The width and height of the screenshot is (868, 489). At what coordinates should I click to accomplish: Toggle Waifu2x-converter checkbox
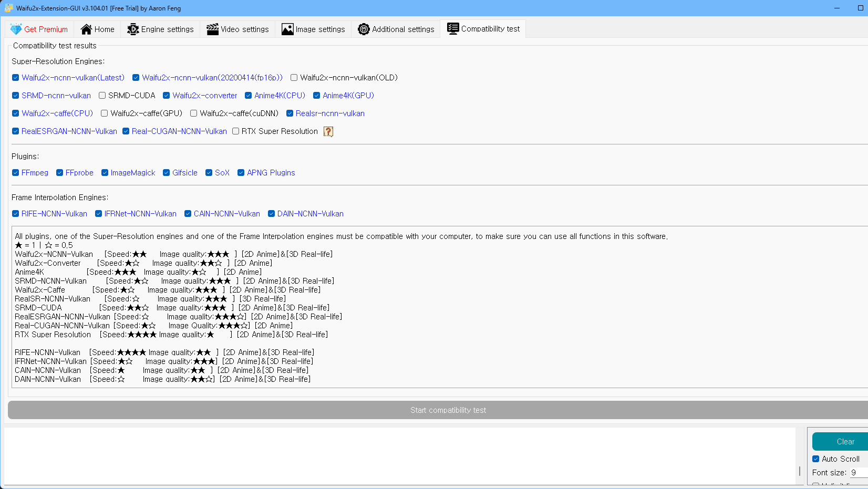point(166,96)
